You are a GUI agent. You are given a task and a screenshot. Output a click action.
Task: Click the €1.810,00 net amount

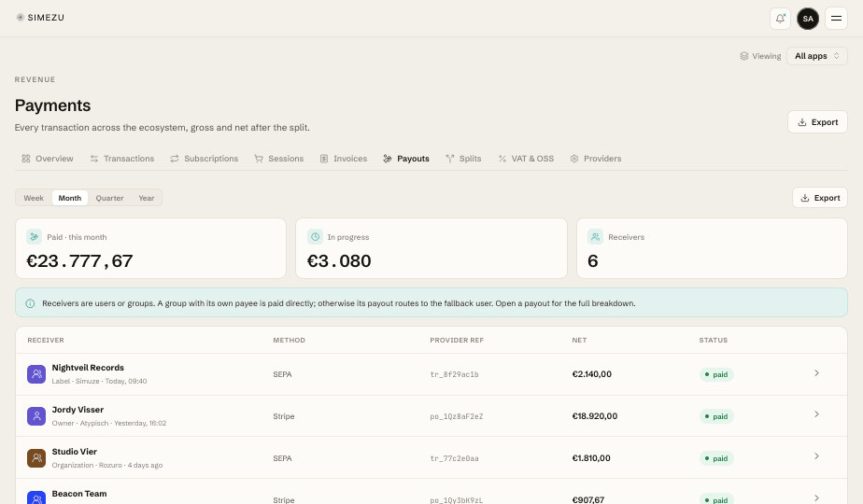click(x=591, y=457)
